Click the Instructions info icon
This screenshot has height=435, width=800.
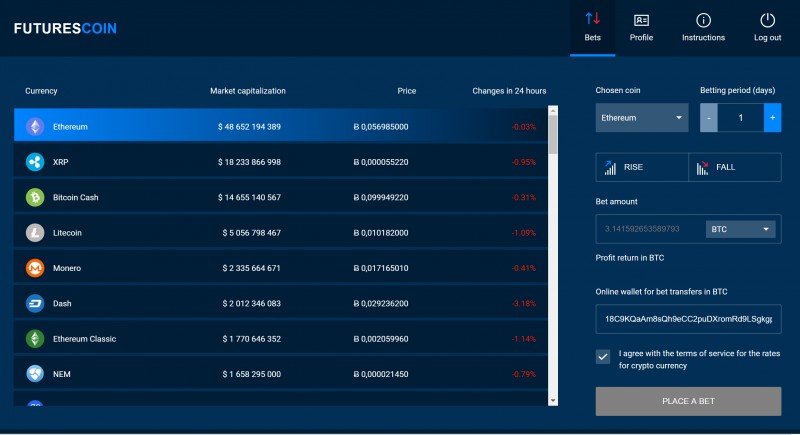pyautogui.click(x=703, y=20)
